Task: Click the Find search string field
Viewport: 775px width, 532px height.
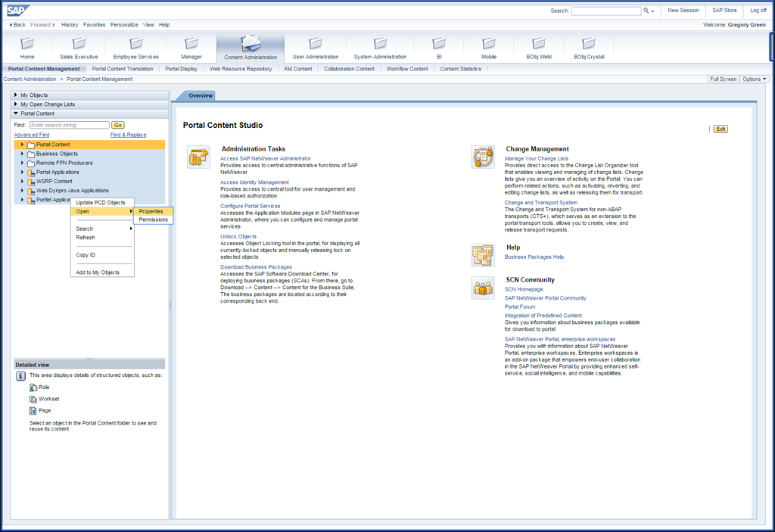Action: click(x=69, y=125)
